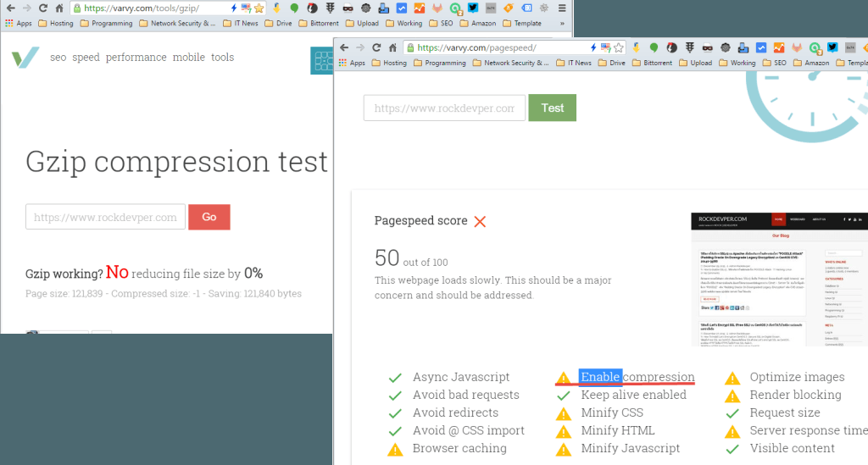
Task: Open the seo menu on varvy
Action: pyautogui.click(x=58, y=57)
